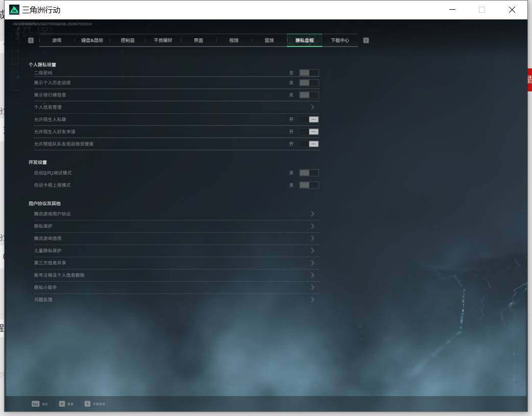Open 第三方信息共享 chevron arrow

pos(312,263)
